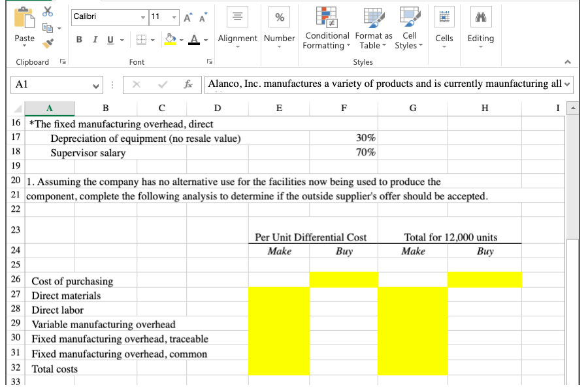
Task: Select the Cut scissors icon
Action: (x=46, y=12)
